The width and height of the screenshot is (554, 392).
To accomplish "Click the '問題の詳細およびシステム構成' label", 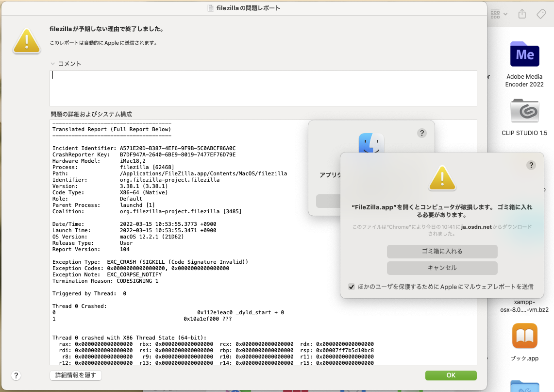I will point(91,114).
